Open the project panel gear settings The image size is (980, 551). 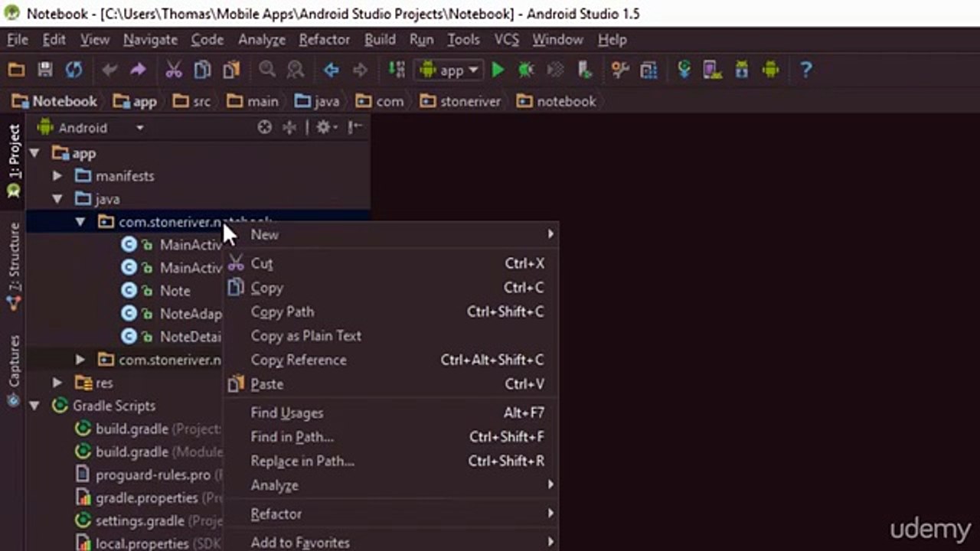[x=327, y=128]
